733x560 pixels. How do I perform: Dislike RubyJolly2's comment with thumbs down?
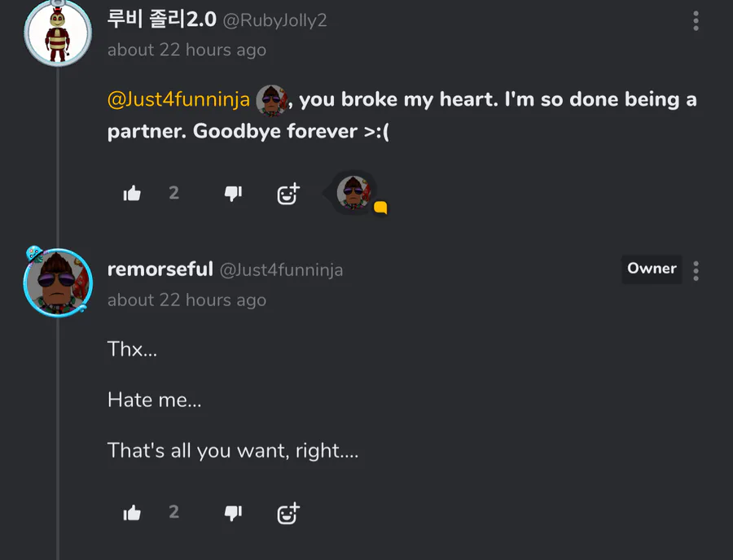[233, 194]
